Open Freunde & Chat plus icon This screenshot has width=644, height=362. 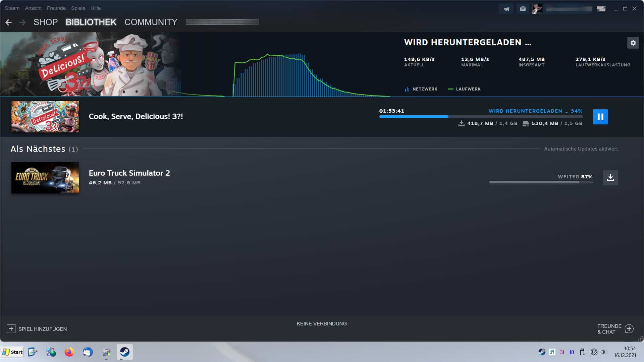(629, 329)
